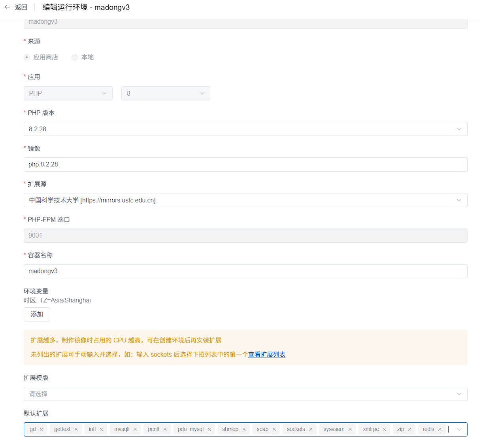Expand the 默认扩展 dropdown arrow
This screenshot has height=448, width=481.
pyautogui.click(x=459, y=429)
